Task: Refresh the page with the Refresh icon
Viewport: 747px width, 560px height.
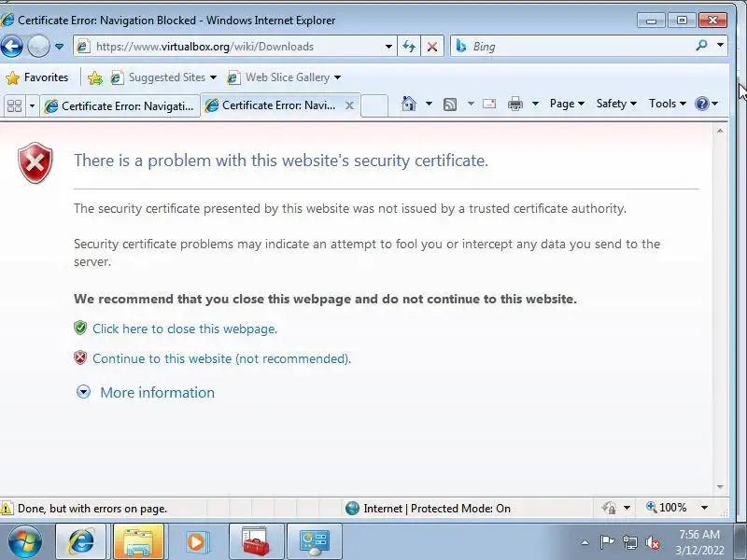Action: pyautogui.click(x=409, y=46)
